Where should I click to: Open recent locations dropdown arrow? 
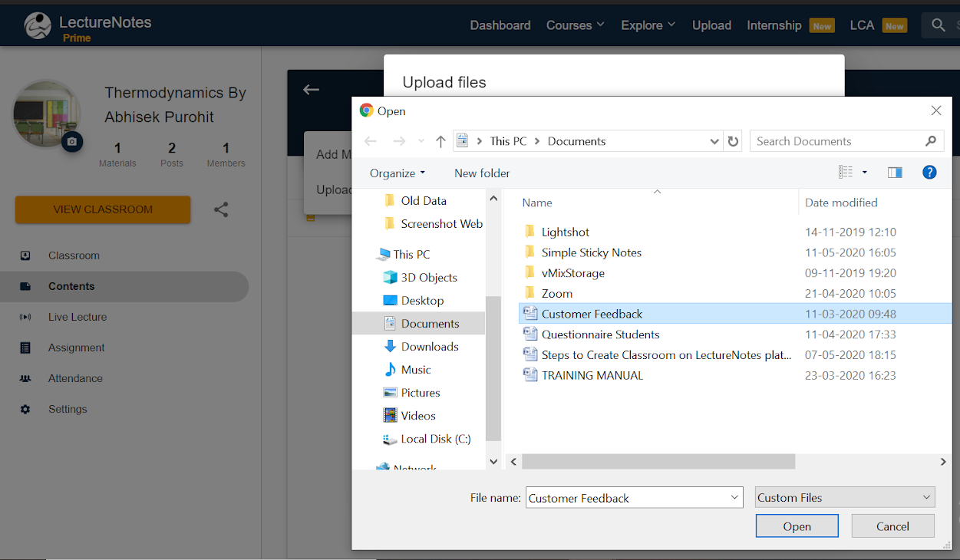pos(421,141)
